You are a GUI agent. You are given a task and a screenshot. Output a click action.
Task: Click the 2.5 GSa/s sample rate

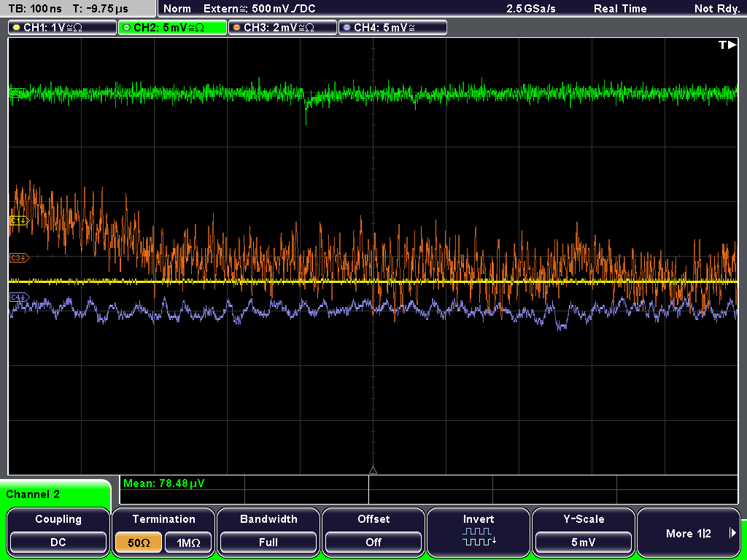coord(531,9)
